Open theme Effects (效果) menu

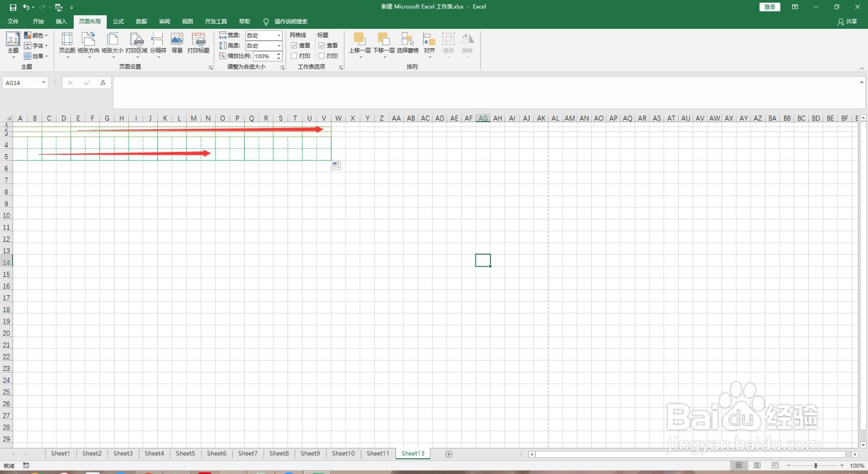click(x=36, y=56)
